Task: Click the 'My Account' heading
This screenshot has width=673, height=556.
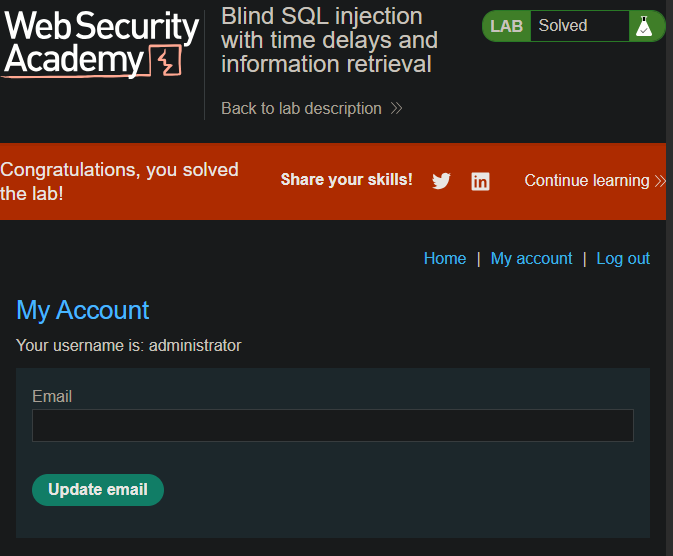Action: pos(83,310)
